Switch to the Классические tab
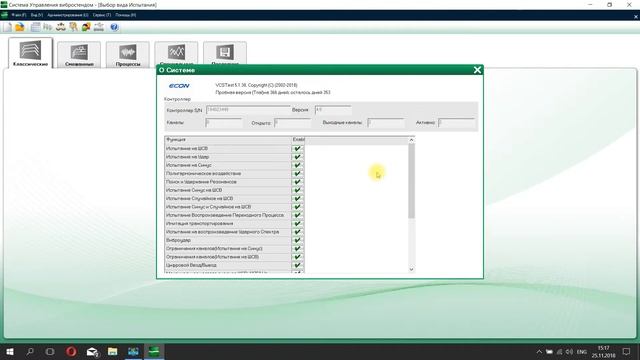 coord(31,53)
